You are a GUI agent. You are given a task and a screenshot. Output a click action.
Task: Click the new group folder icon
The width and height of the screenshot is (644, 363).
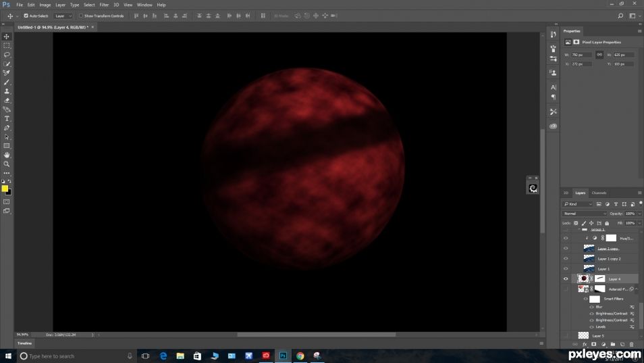613,345
